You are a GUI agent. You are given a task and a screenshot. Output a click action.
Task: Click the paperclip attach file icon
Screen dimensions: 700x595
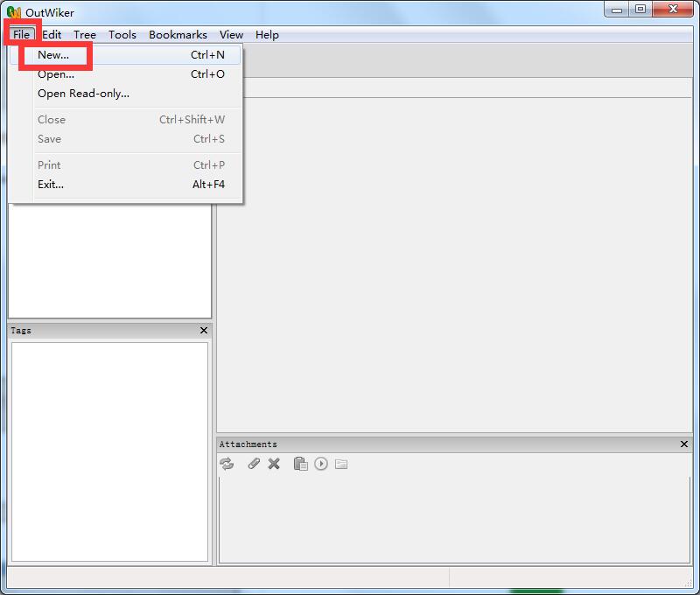pyautogui.click(x=253, y=464)
